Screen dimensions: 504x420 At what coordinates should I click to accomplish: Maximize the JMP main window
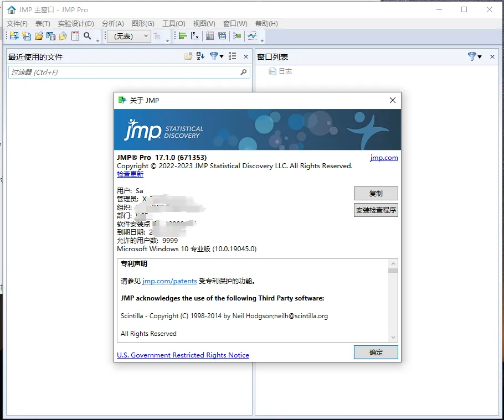464,9
